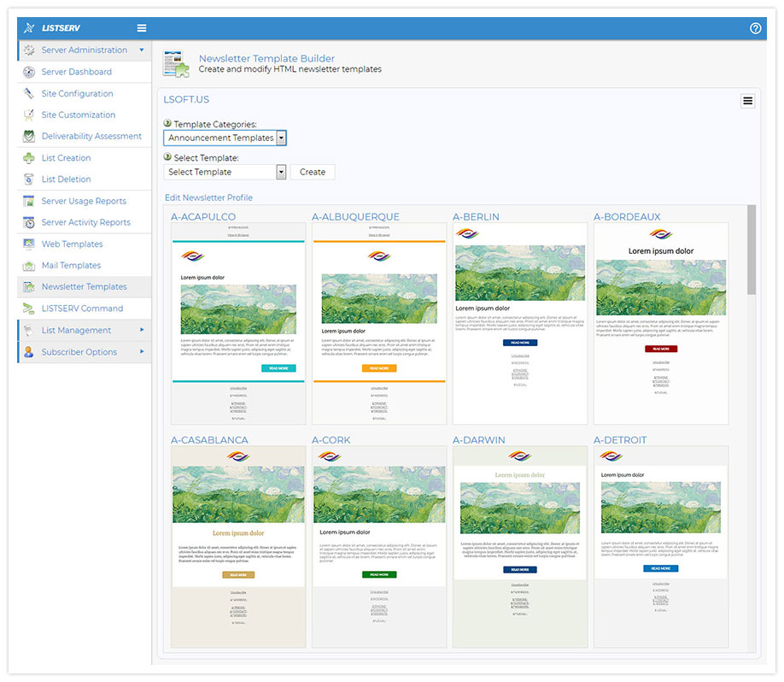Click the Server Activity Reports clock icon
Screen dimensions: 784x682
pos(29,223)
